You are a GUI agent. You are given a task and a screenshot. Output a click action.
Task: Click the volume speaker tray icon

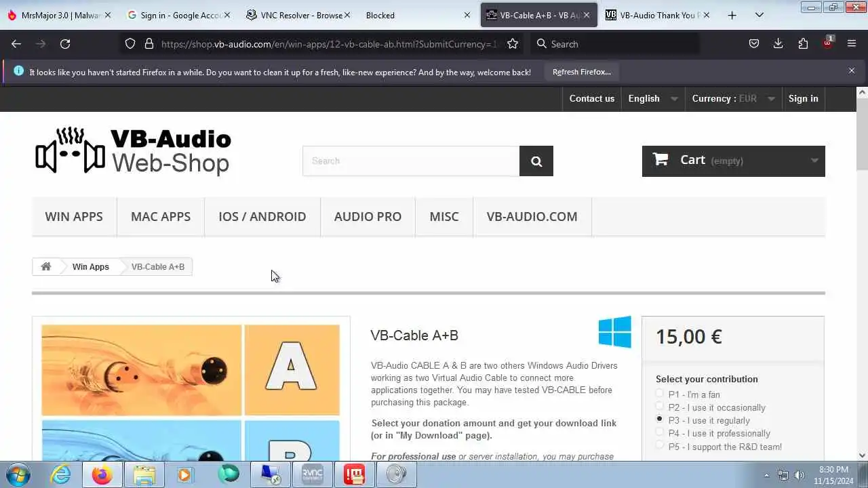(x=800, y=475)
